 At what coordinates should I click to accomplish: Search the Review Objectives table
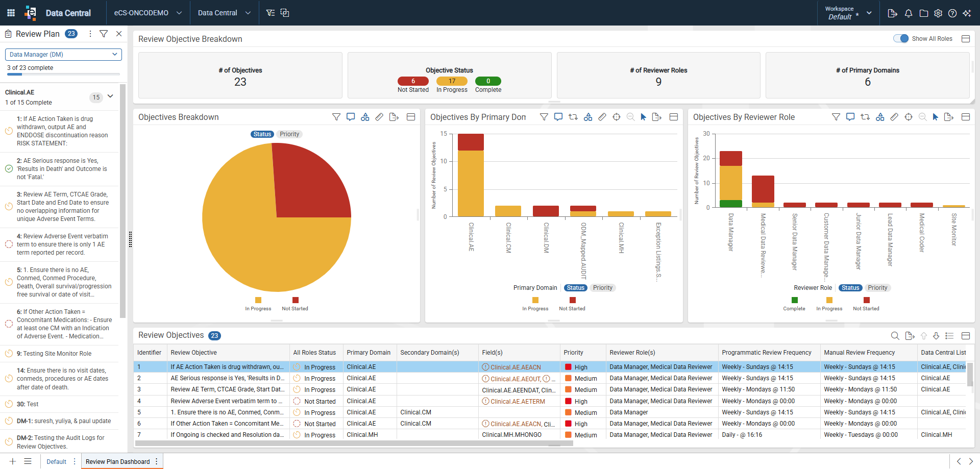pyautogui.click(x=895, y=335)
